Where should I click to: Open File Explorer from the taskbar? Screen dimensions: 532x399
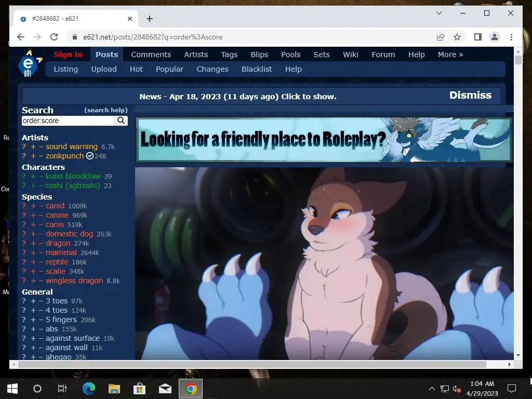[x=114, y=389]
